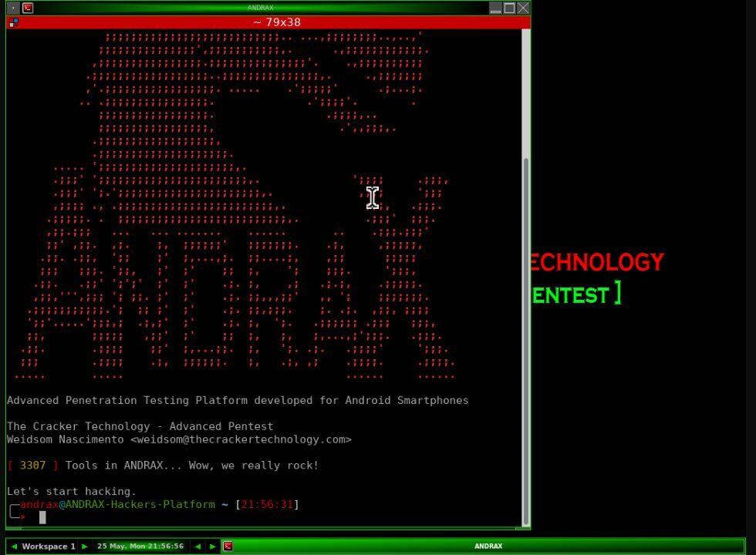Click the terminal icon in the window title bar
756x555 pixels.
pyautogui.click(x=28, y=8)
